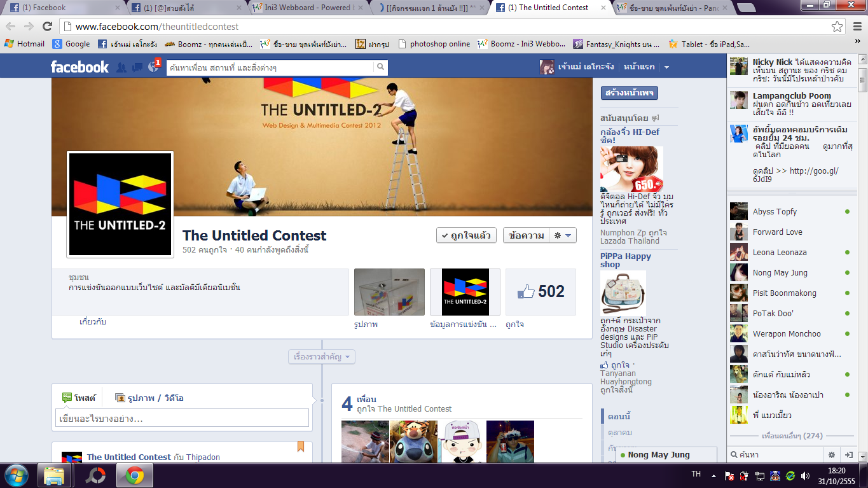Go to หน้าแรก in the header
Viewport: 868px width, 488px height.
(x=639, y=67)
